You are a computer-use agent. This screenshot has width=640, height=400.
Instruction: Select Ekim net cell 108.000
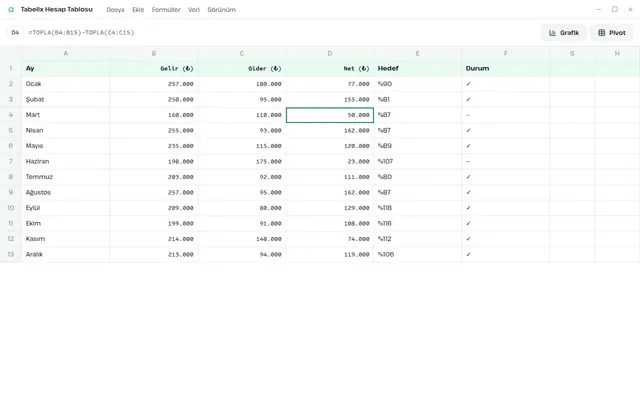329,223
